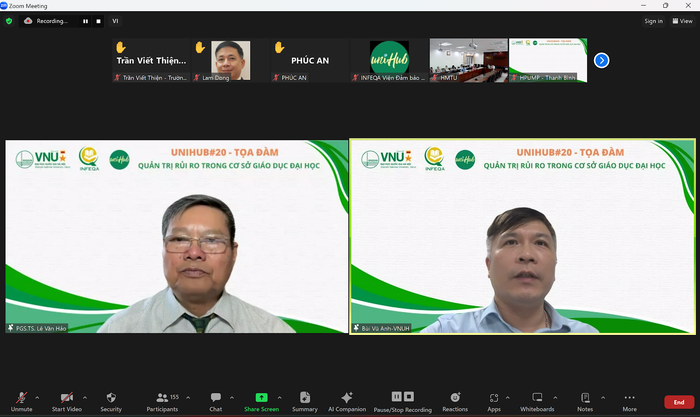The image size is (700, 417).
Task: Expand share options caret beside Share Screen
Action: (x=279, y=397)
